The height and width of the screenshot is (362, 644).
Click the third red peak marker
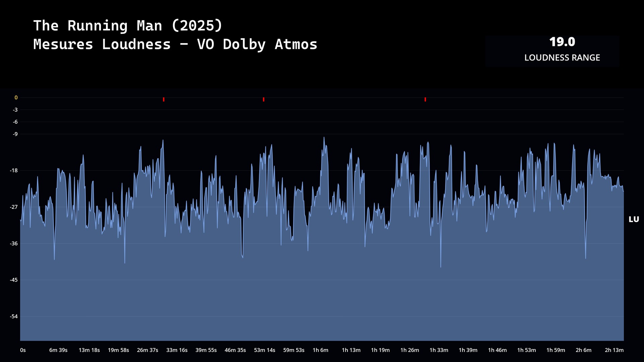(x=425, y=100)
